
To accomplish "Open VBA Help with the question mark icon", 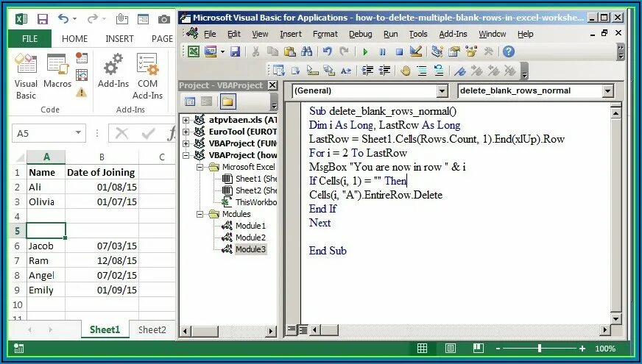I will pos(508,51).
